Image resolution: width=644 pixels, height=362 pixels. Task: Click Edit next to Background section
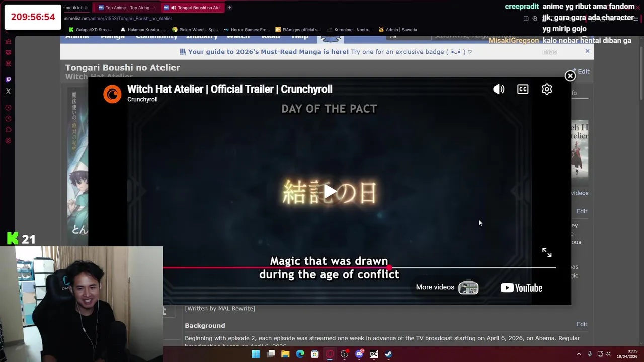[x=582, y=324]
